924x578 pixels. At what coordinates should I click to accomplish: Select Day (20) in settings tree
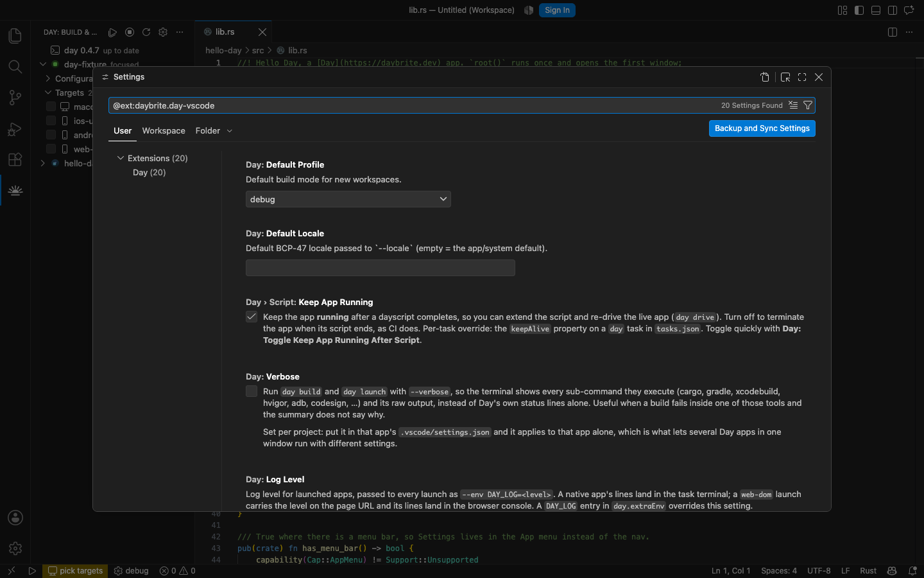click(x=150, y=172)
